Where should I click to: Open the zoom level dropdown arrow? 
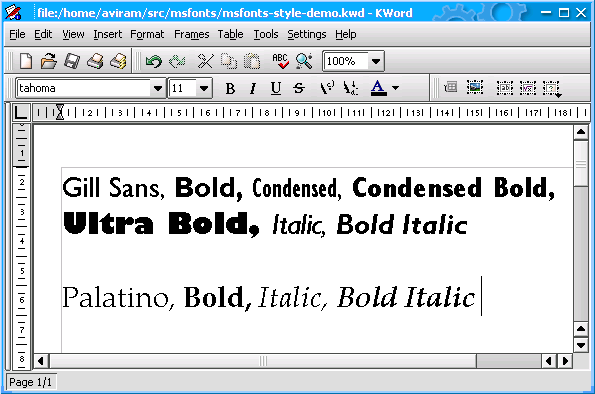pyautogui.click(x=376, y=61)
